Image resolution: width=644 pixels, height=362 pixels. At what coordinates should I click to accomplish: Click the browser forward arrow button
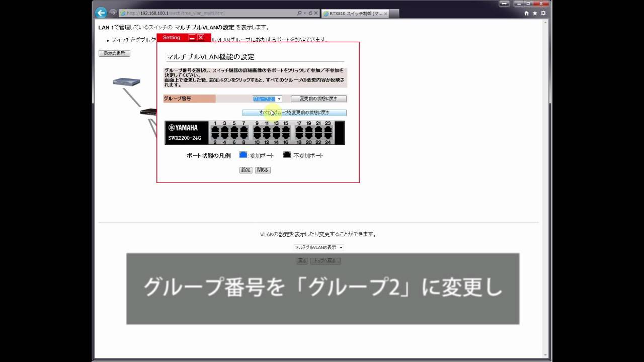point(113,13)
